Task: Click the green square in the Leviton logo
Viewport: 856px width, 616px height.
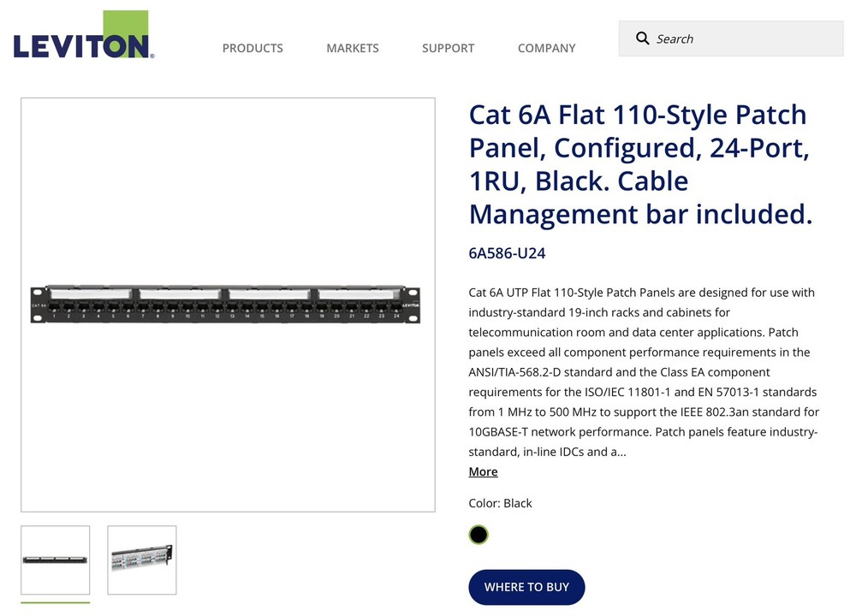Action: 125,27
